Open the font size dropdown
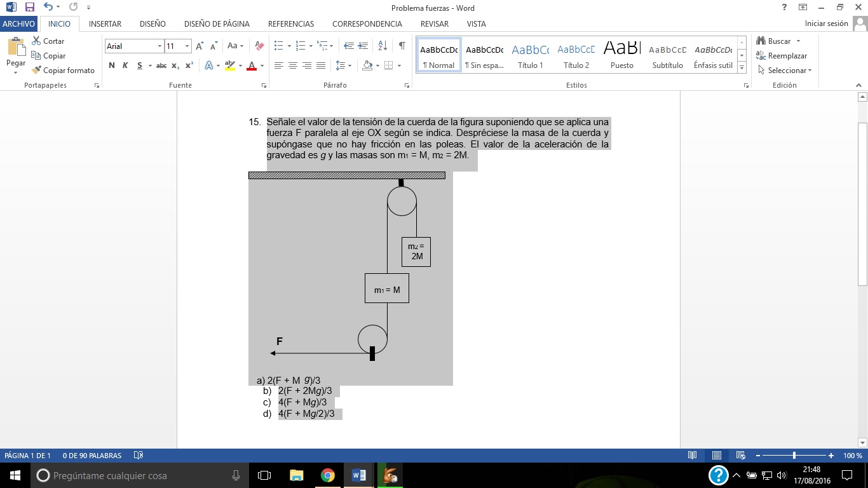 [187, 46]
